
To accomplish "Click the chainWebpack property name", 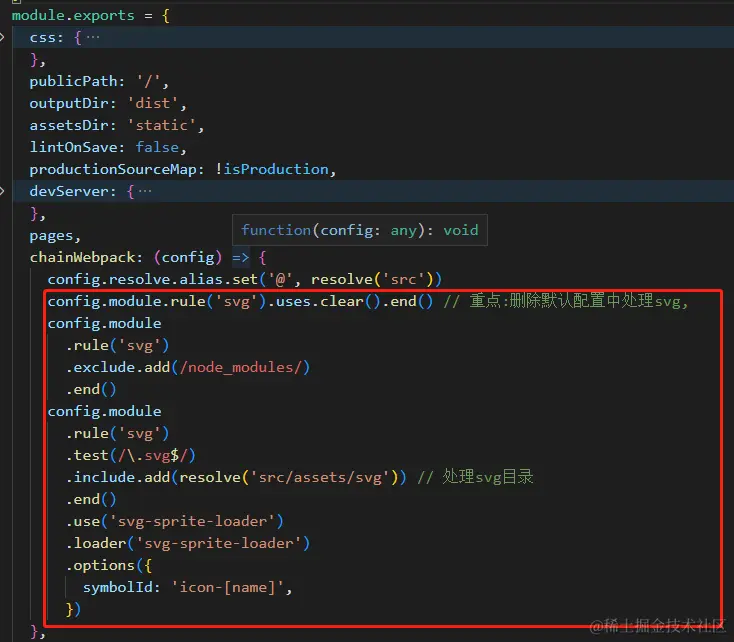I will coord(82,257).
